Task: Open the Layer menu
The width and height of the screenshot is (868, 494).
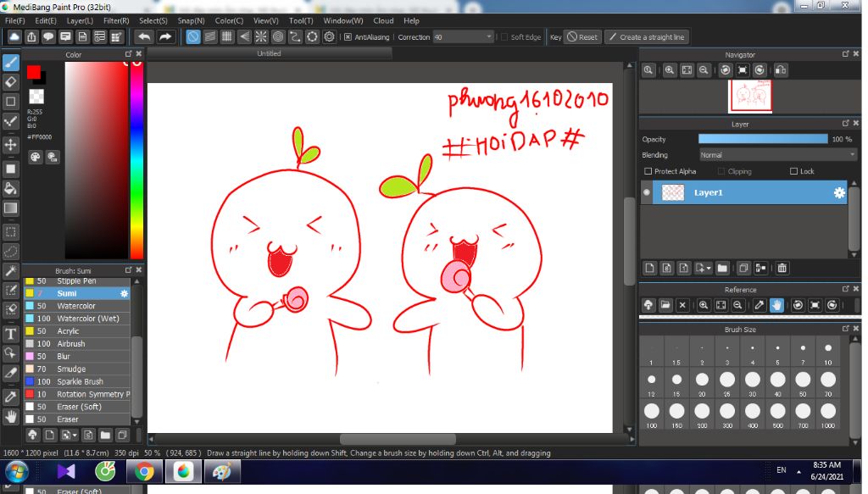Action: [x=80, y=20]
